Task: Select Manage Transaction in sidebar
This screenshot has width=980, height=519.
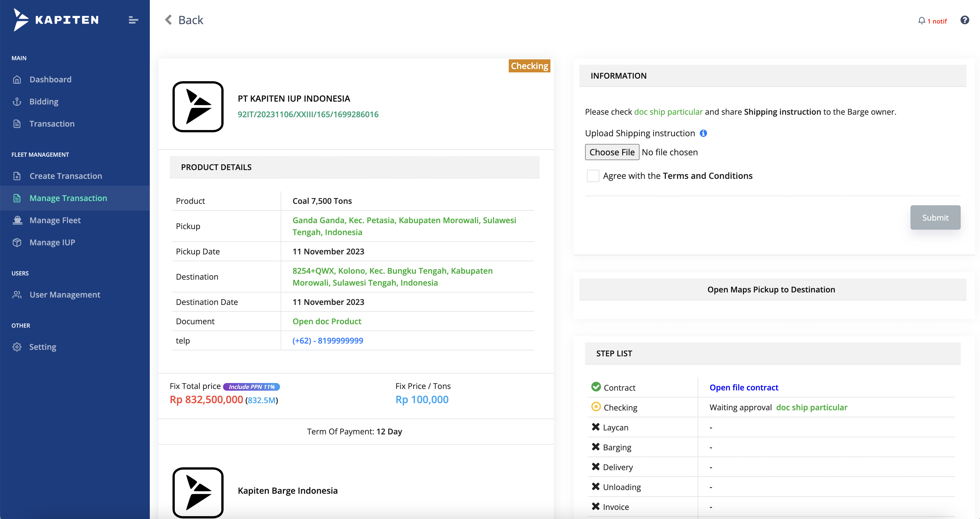Action: click(x=75, y=198)
